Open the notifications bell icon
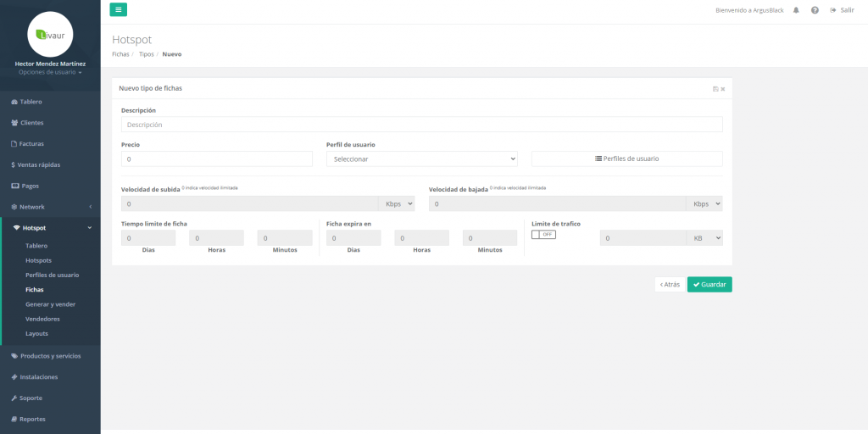 tap(796, 10)
